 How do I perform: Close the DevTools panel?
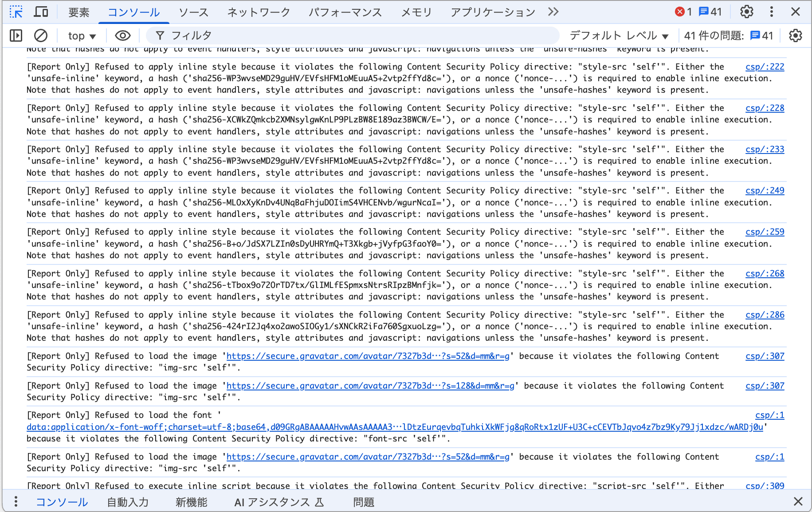click(796, 12)
